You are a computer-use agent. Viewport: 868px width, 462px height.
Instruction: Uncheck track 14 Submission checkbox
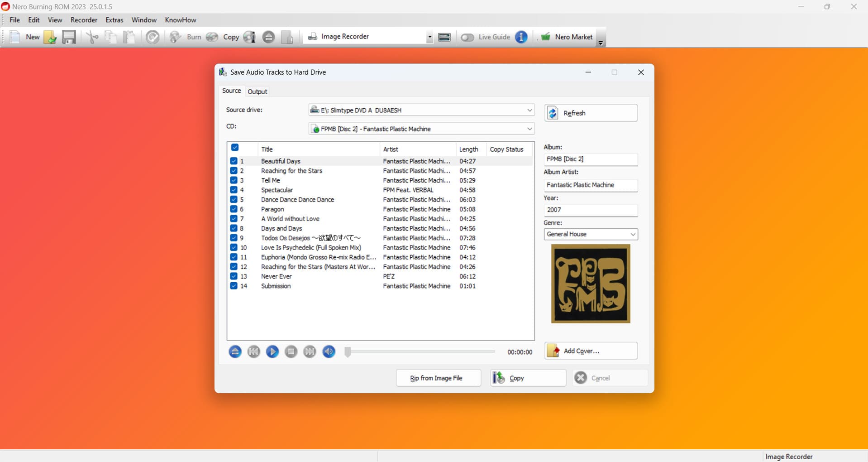point(234,286)
